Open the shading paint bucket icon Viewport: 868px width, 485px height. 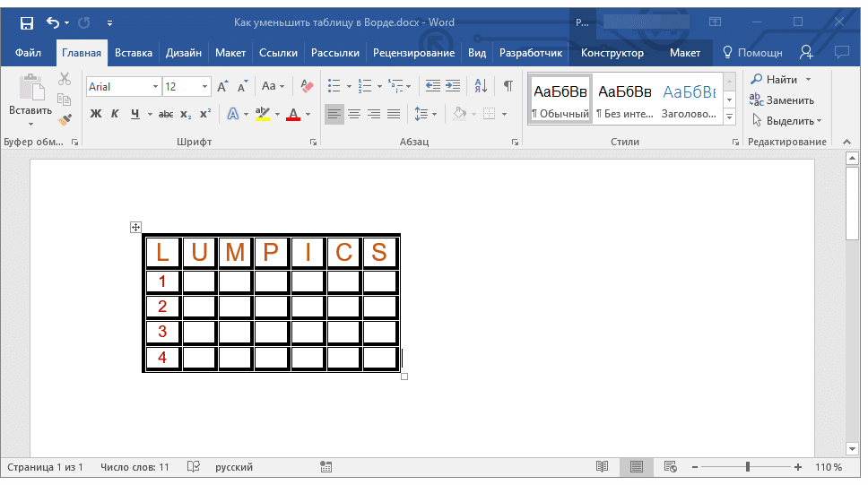coord(459,114)
